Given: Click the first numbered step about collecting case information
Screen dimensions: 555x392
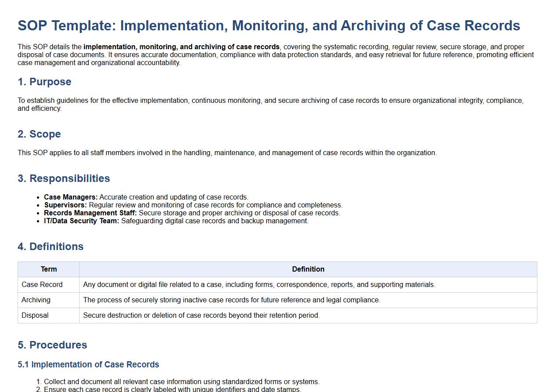Looking at the screenshot, I should click(181, 382).
